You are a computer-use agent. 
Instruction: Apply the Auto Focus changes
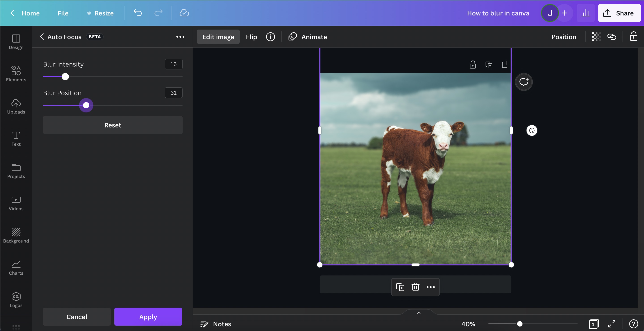coord(148,316)
